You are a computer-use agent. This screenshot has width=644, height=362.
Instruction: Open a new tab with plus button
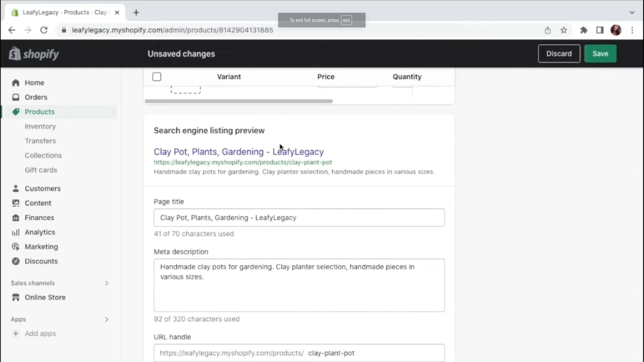tap(136, 13)
